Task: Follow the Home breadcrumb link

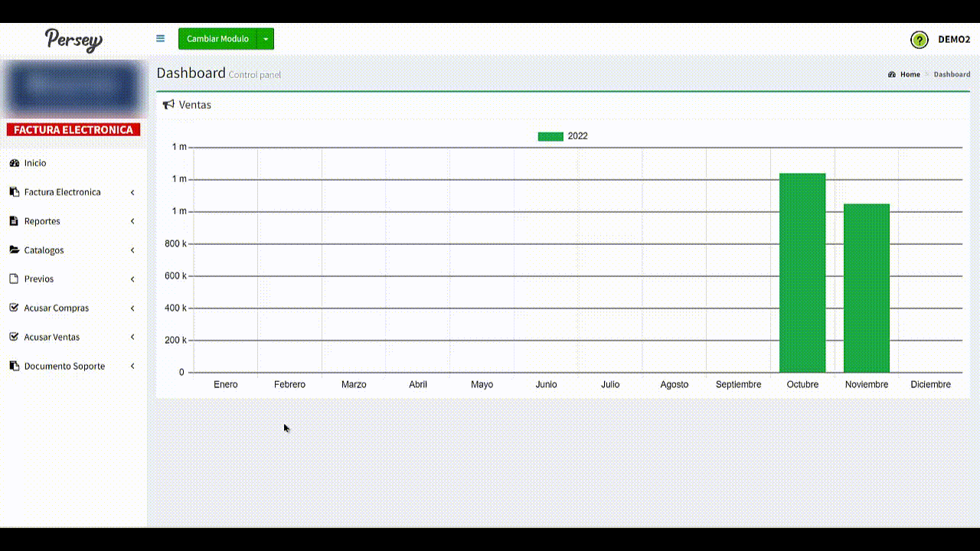Action: pos(910,74)
